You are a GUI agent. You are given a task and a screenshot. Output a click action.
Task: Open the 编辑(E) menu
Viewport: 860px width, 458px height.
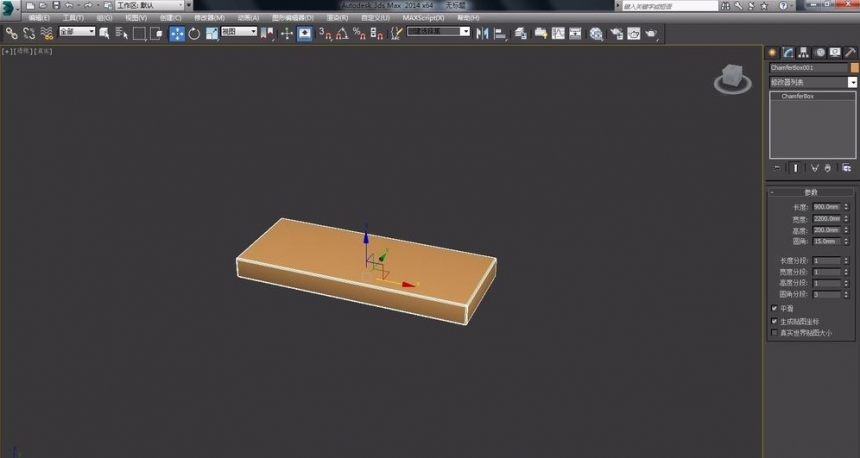[x=39, y=18]
